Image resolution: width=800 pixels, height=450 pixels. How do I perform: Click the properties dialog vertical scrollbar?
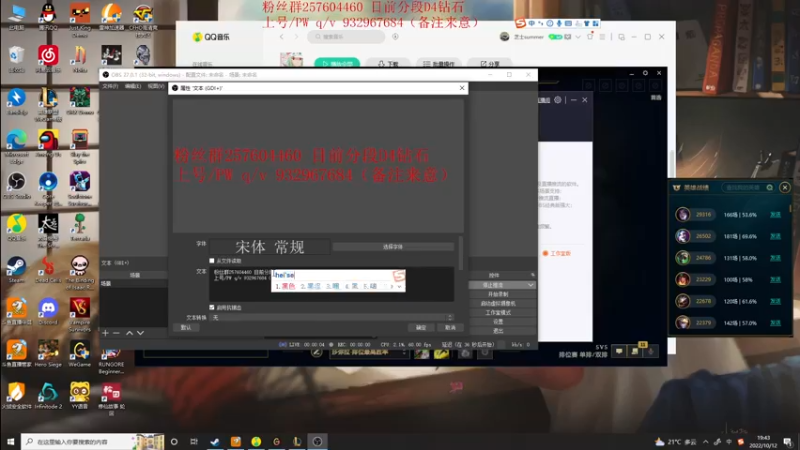[461, 253]
